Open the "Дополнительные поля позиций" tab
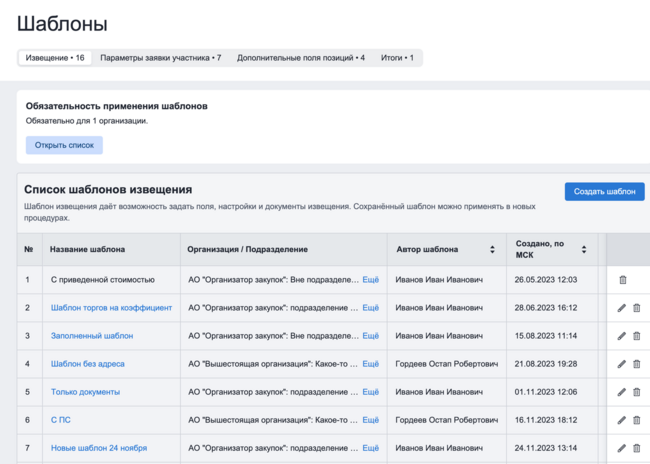 tap(300, 58)
